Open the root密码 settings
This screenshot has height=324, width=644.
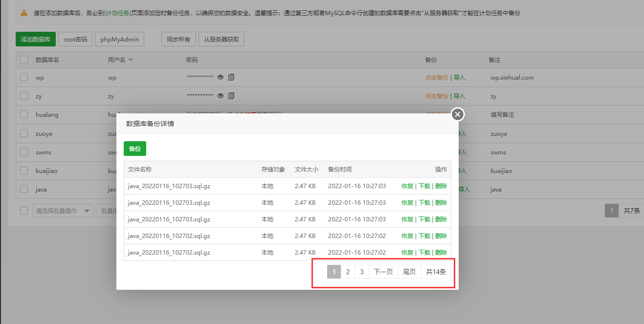click(75, 39)
